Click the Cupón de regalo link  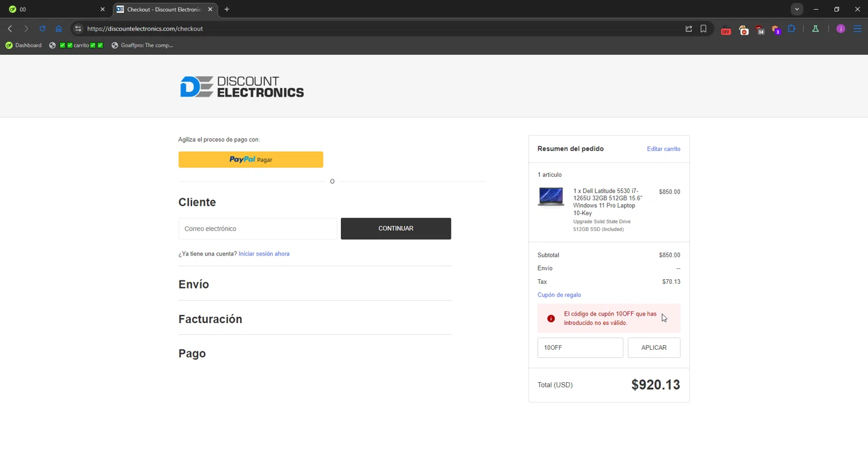(559, 295)
